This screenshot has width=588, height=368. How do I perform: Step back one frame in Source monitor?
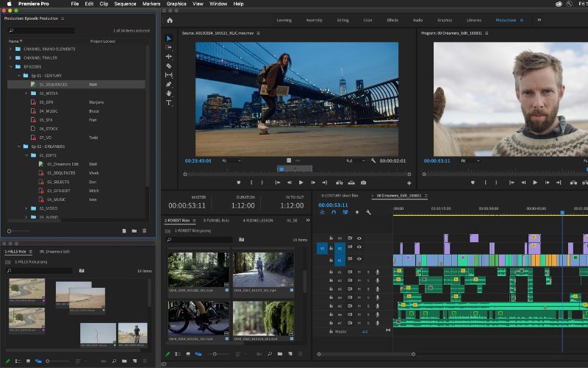coord(289,183)
